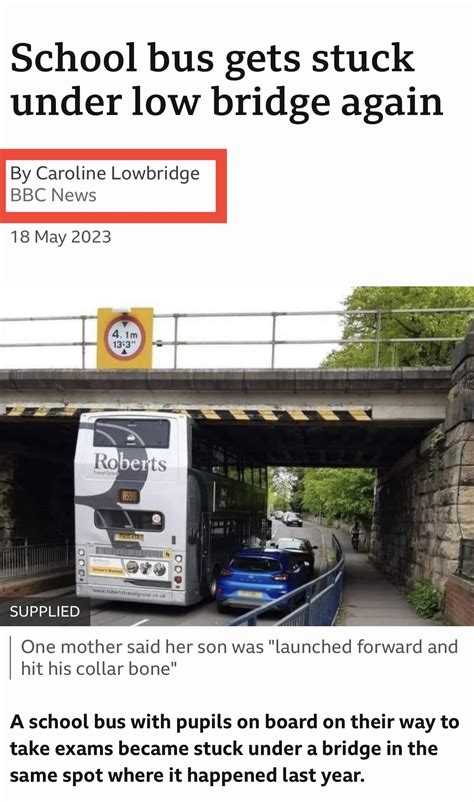Click the BBC News source label
Viewport: 474px width, 802px height.
53,195
